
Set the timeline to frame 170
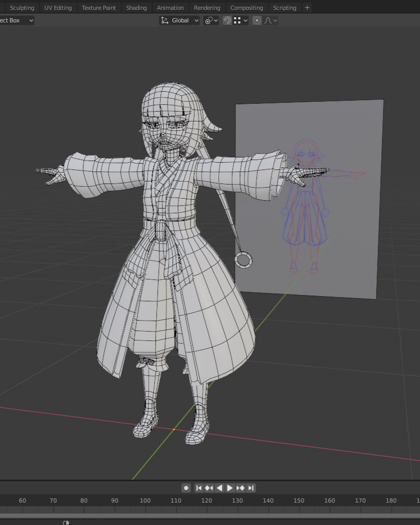point(361,500)
